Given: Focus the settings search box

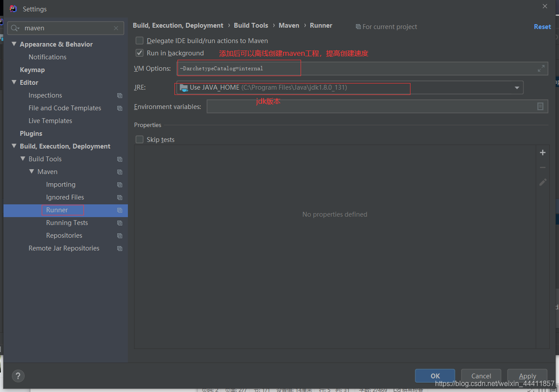Looking at the screenshot, I should click(66, 28).
